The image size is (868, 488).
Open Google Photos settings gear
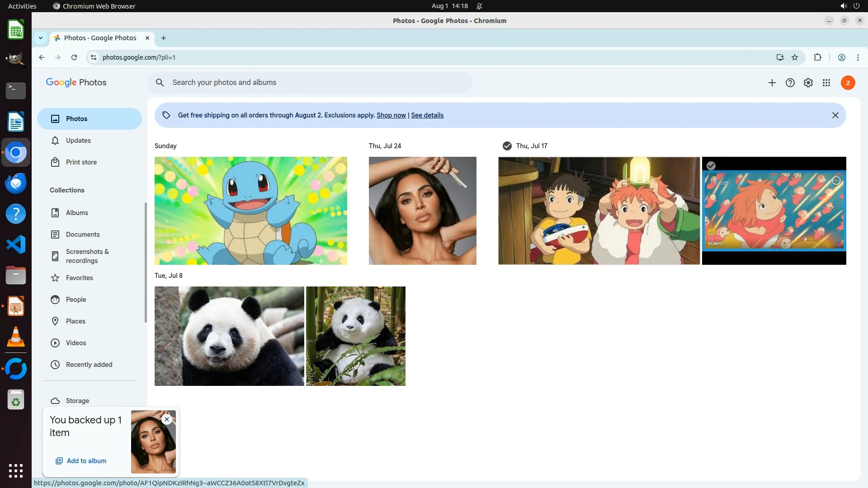pyautogui.click(x=808, y=83)
